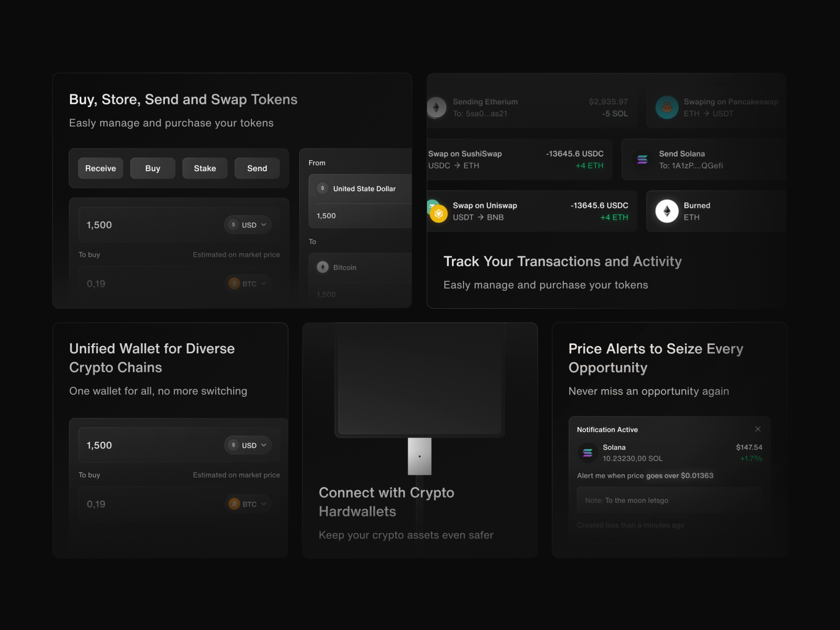Click the dollar icon in United State Dollar field
Image resolution: width=840 pixels, height=630 pixels.
tap(322, 188)
